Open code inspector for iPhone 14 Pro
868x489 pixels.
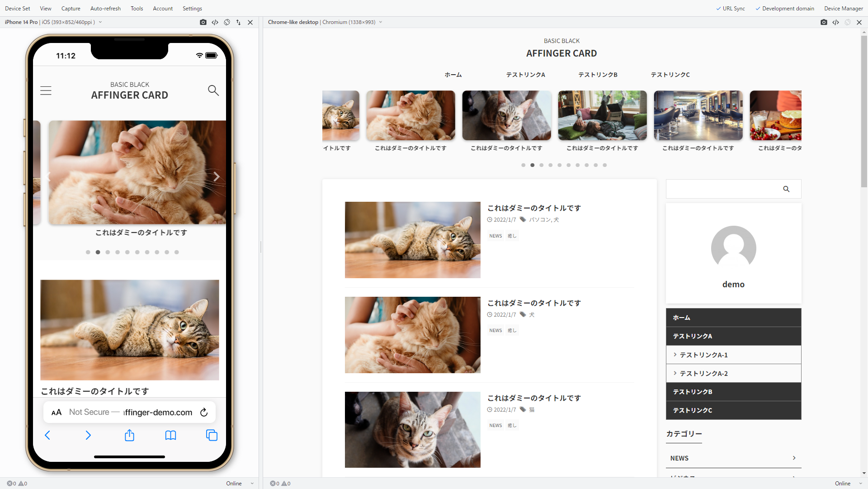click(x=215, y=22)
